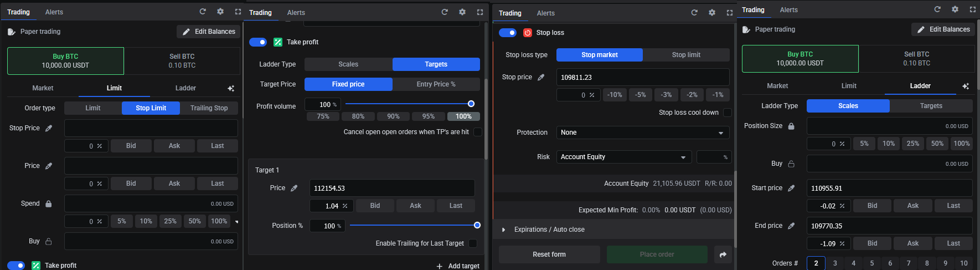
Task: Switch to the Alerts tab in the Stop loss panel
Action: 546,13
